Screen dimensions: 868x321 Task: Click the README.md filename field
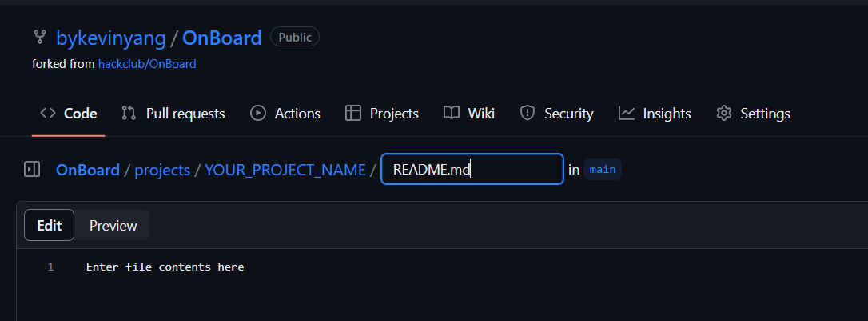coord(472,169)
